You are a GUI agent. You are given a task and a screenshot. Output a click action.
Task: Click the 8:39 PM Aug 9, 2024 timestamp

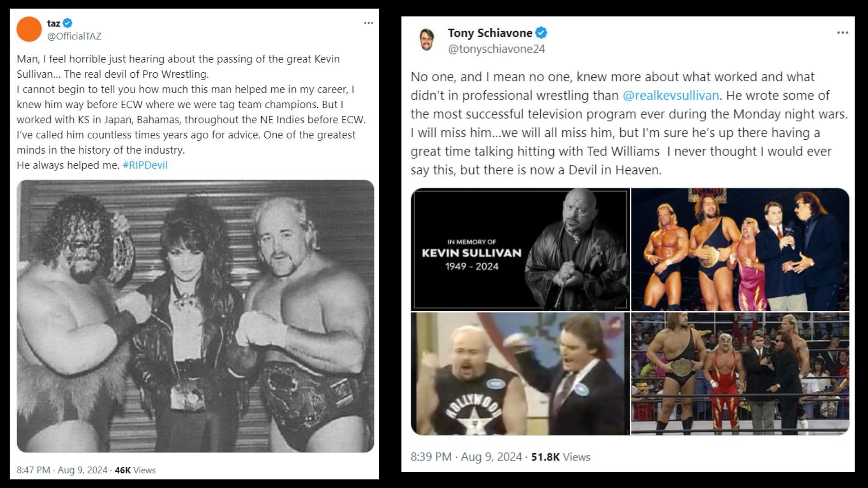(466, 457)
